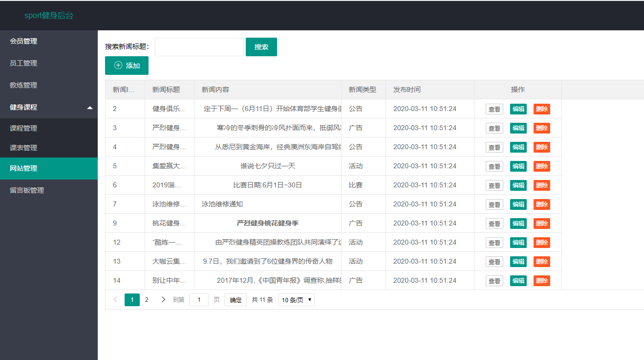Click the plus icon on 添加 button

[118, 66]
